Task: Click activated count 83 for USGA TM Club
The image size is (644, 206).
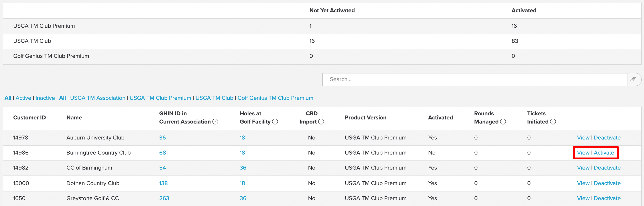Action: [515, 41]
